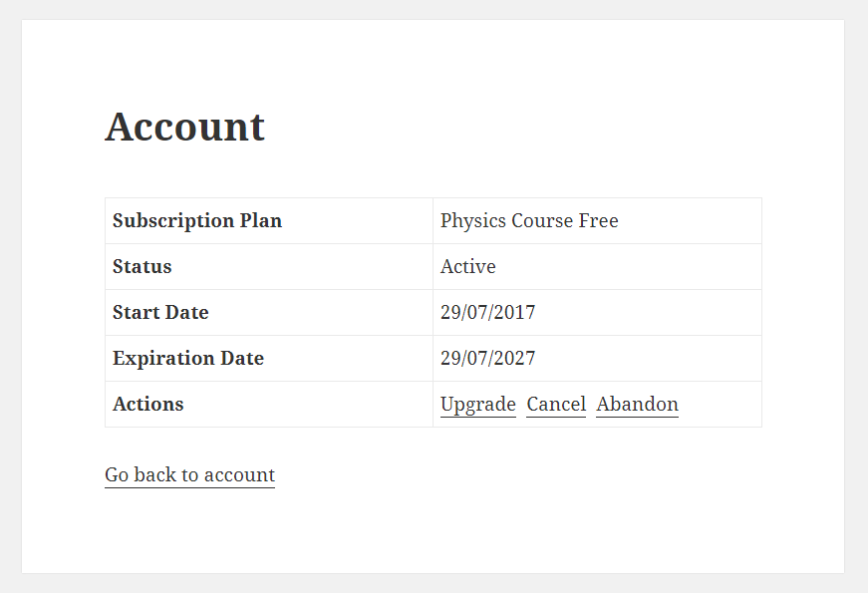Click the Physics Course Free plan value
The width and height of the screenshot is (868, 593).
pos(529,220)
